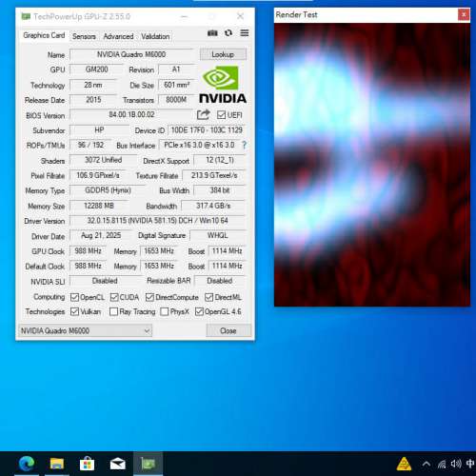The width and height of the screenshot is (476, 476).
Task: Click the GPU field GM200
Action: pos(96,69)
